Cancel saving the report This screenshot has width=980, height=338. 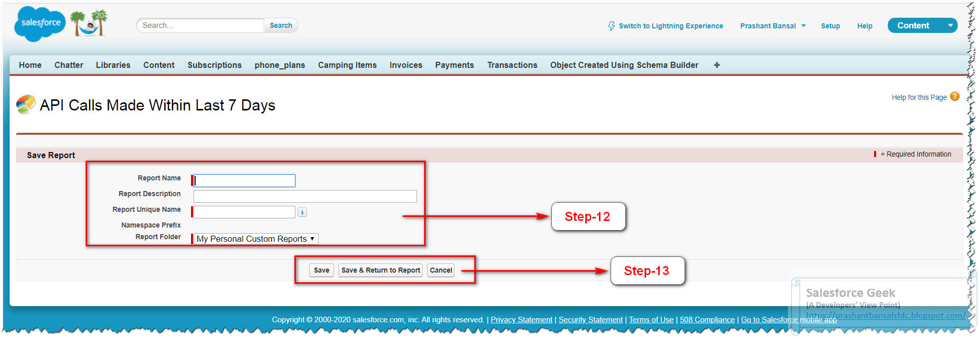(x=441, y=270)
